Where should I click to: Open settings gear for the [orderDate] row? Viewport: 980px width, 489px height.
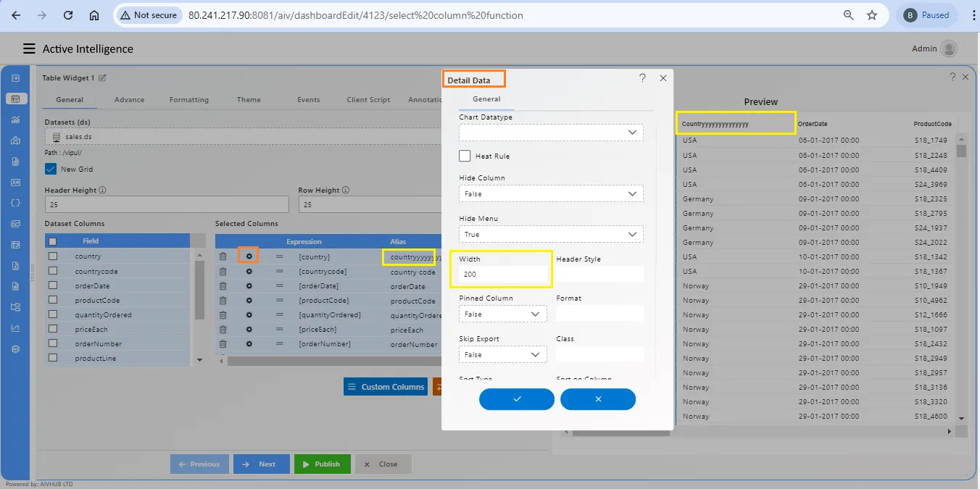[x=249, y=285]
